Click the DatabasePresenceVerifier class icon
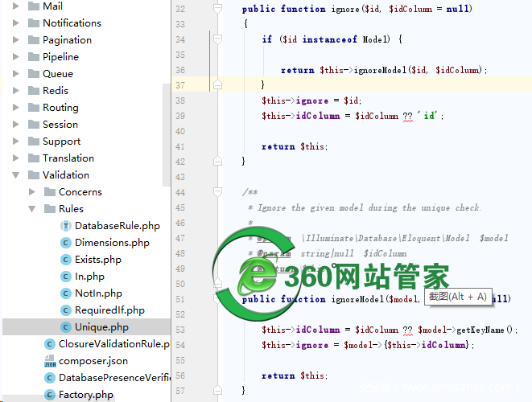Screen dimensions: 532x402 (50, 378)
